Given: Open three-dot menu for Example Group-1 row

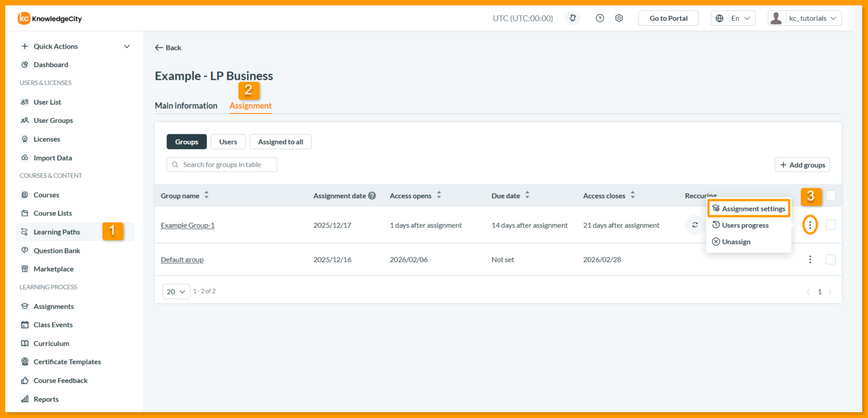Looking at the screenshot, I should coord(810,225).
